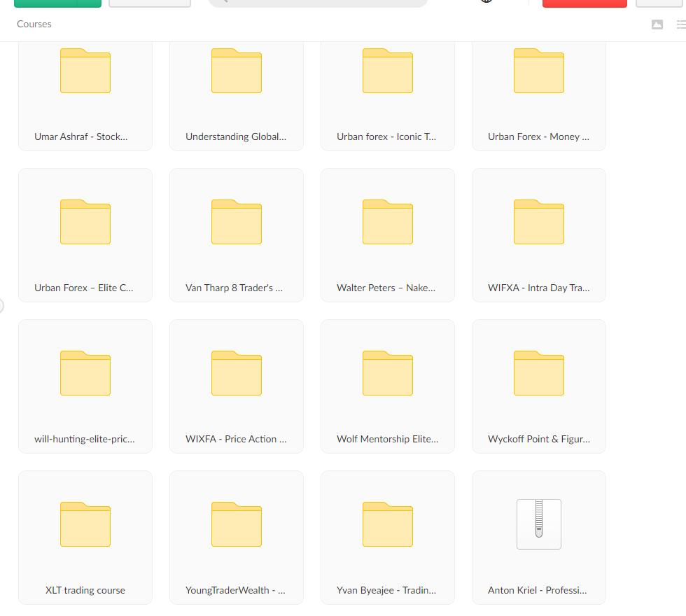Click 'Wolf Mentorship Elite...' label
This screenshot has width=686, height=616.
(x=388, y=440)
